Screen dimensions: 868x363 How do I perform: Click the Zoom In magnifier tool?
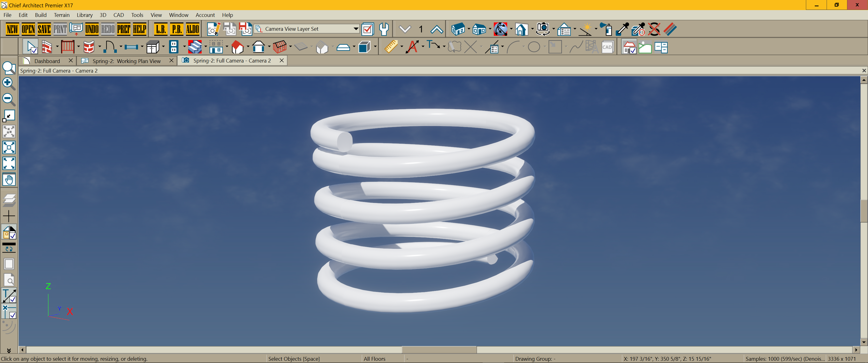tap(9, 83)
